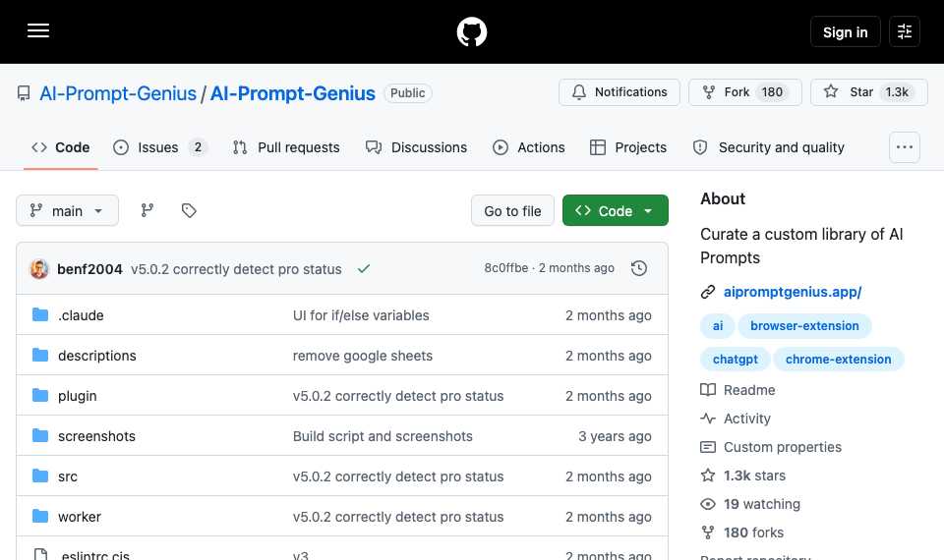View 19 watching link

(x=761, y=504)
